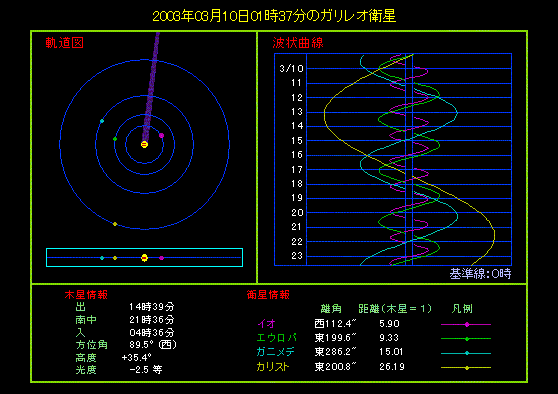This screenshot has width=558, height=394.
Task: Click the 離角 column header
Action: point(331,309)
